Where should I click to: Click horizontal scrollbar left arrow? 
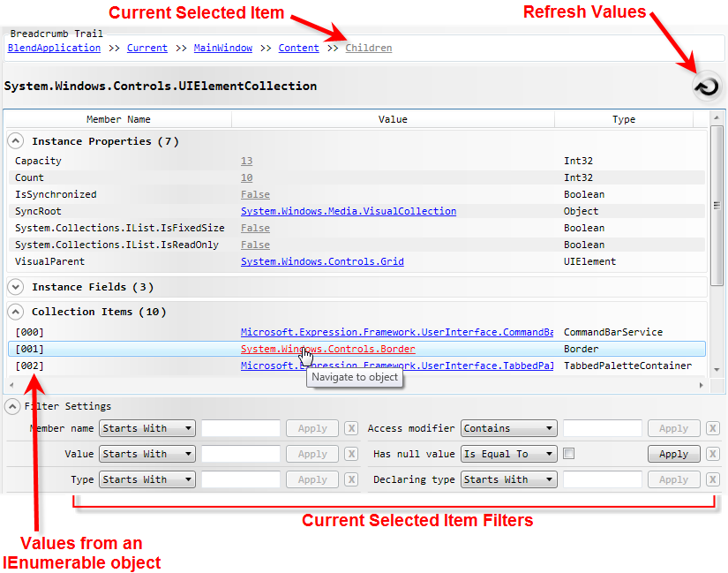11,385
